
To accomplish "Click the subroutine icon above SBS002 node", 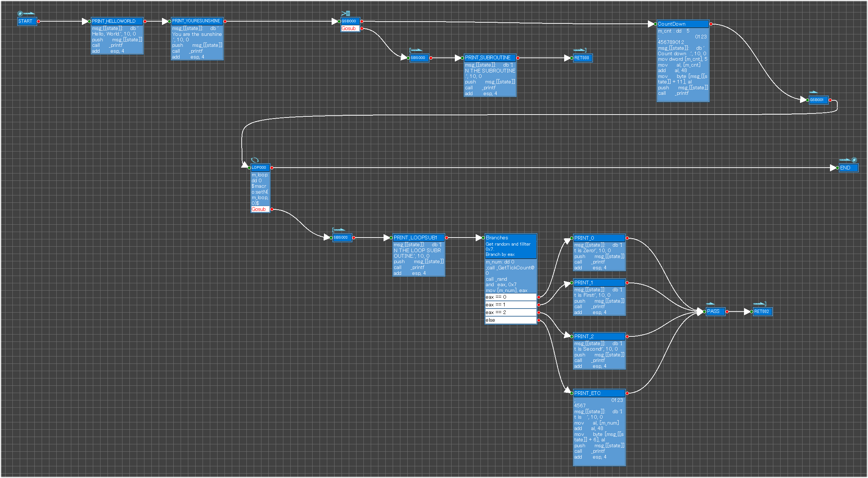I will [339, 230].
